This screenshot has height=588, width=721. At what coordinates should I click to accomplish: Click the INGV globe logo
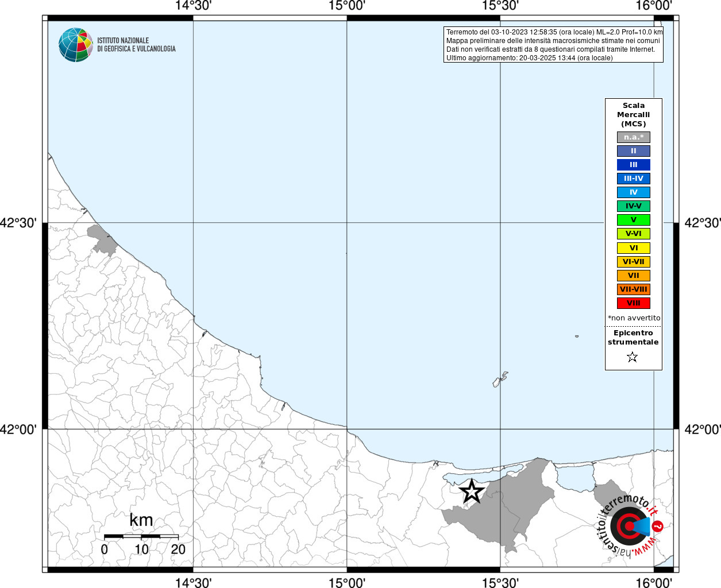pos(76,45)
